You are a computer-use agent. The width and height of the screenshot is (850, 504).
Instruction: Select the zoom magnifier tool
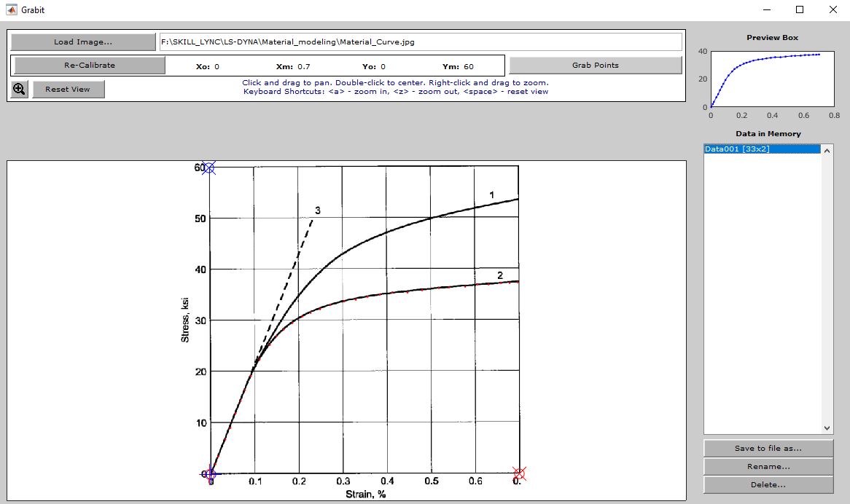tap(18, 89)
